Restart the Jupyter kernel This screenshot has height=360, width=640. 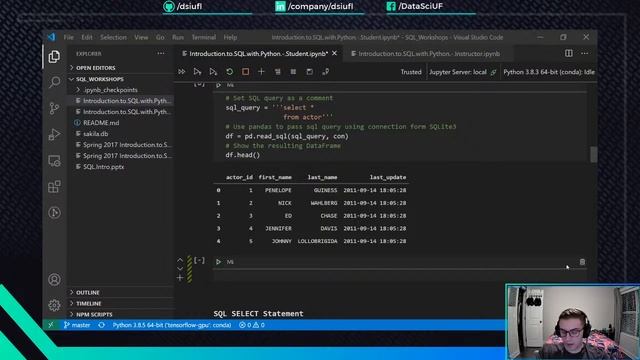(229, 72)
